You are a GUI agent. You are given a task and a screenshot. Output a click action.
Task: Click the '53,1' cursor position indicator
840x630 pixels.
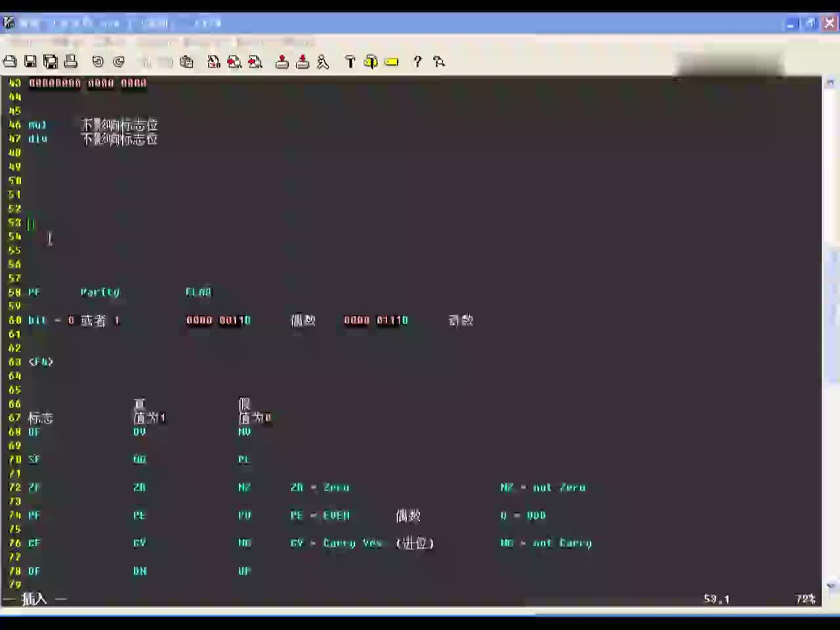[x=717, y=599]
